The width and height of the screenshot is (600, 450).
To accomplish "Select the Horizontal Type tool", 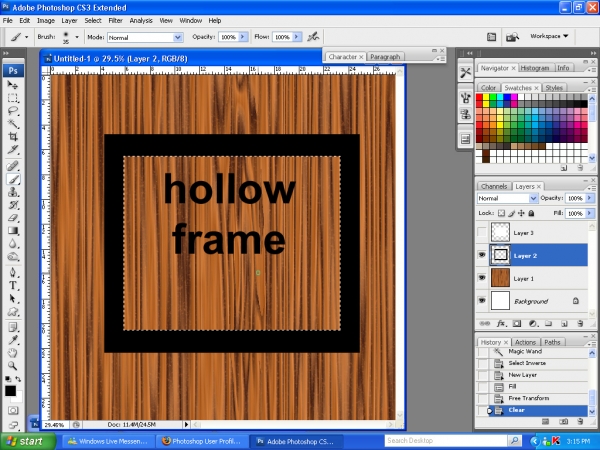I will point(13,286).
